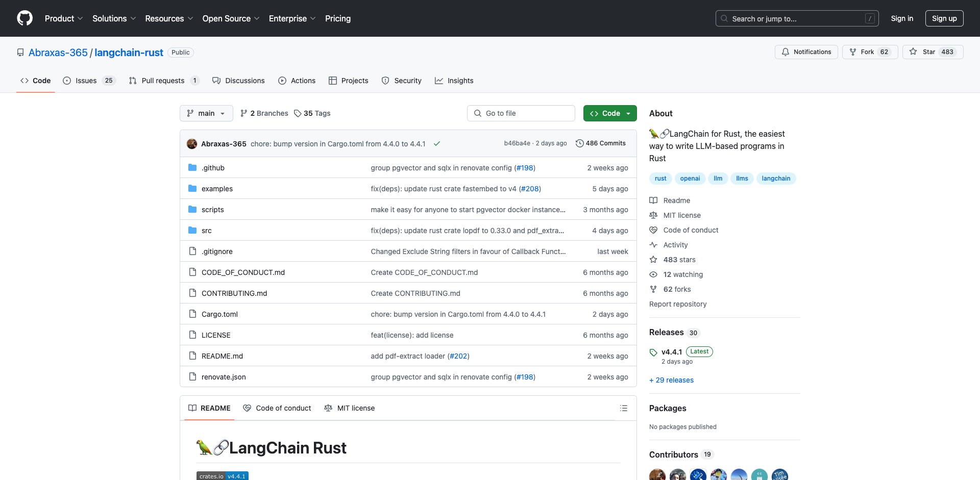The image size is (980, 480).
Task: Click the GitHub logo icon
Action: point(24,18)
